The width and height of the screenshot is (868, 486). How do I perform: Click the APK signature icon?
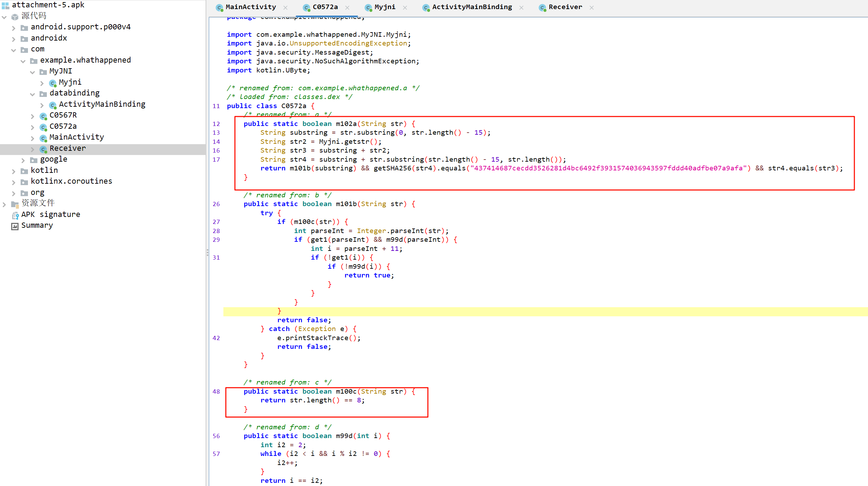[x=15, y=215]
